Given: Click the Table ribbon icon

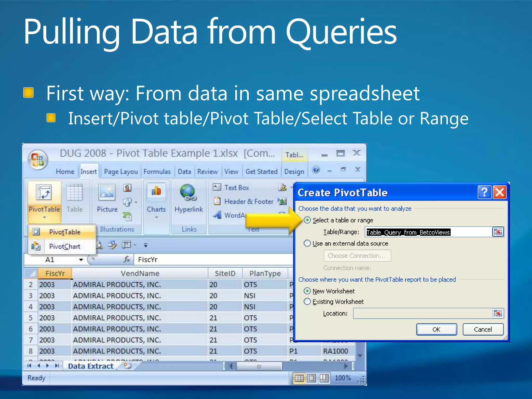Looking at the screenshot, I should pos(75,192).
